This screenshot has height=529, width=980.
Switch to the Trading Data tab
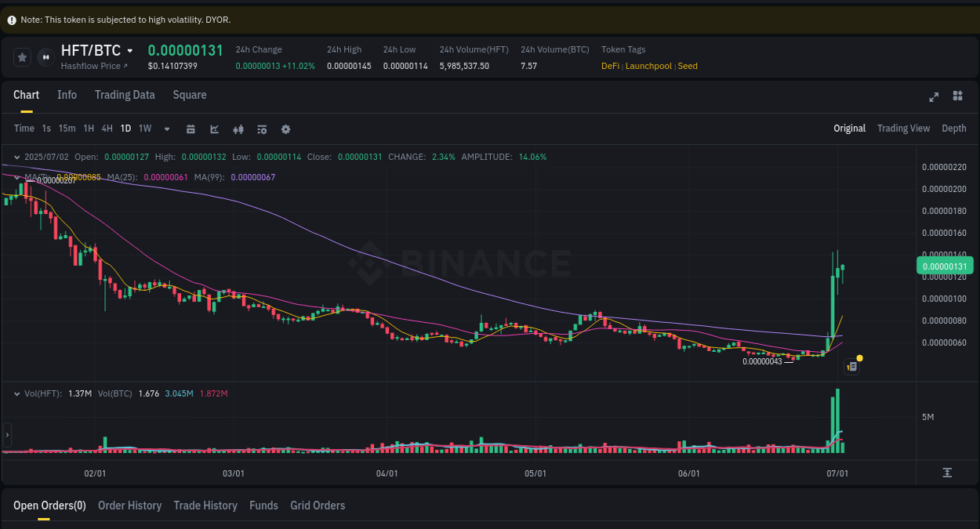pos(125,95)
